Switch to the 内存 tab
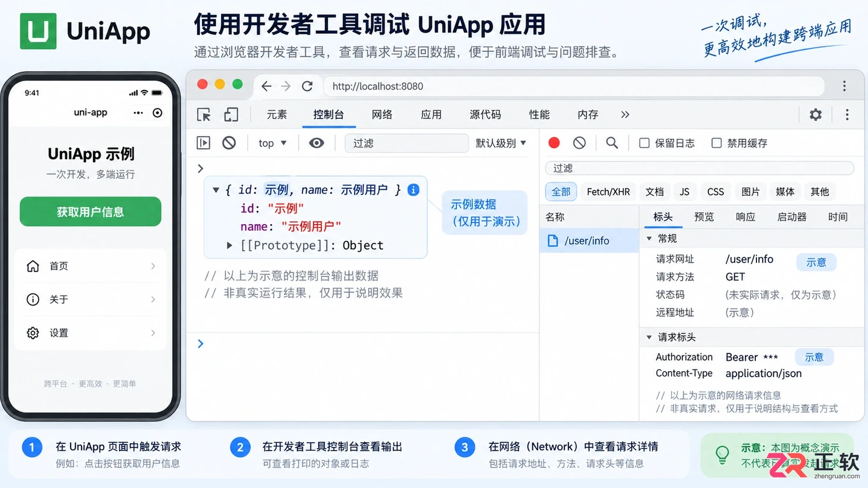 pyautogui.click(x=588, y=114)
